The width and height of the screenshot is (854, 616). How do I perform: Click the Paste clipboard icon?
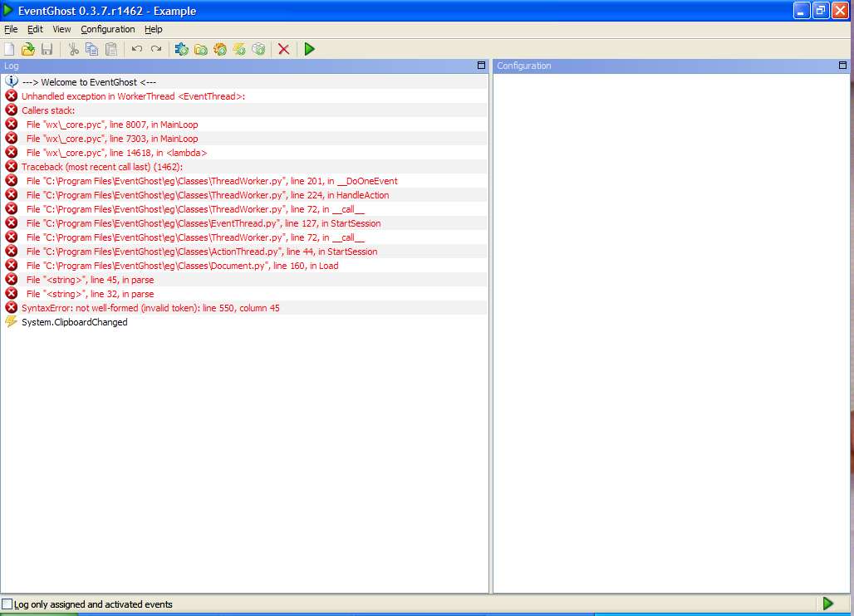tap(111, 49)
